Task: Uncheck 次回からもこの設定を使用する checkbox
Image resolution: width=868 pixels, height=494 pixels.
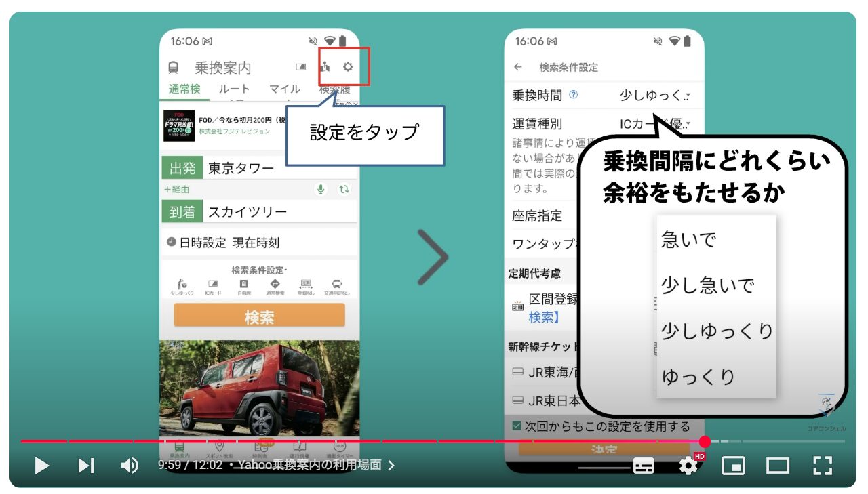Action: click(517, 426)
